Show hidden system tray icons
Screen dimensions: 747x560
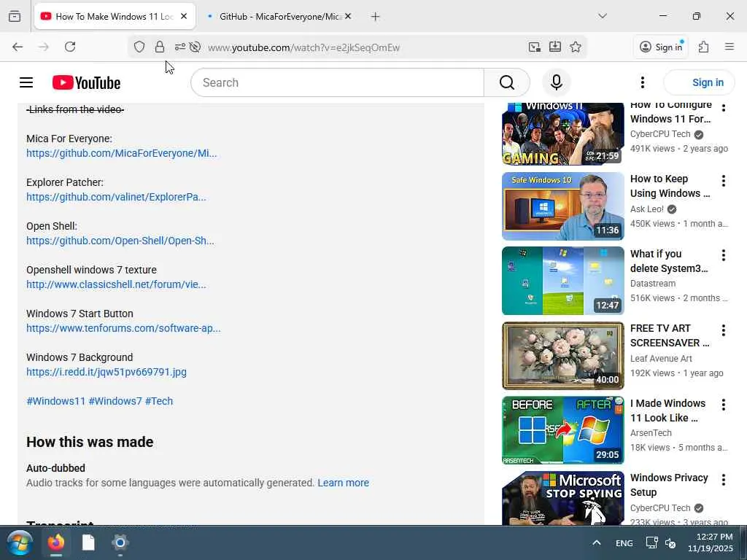click(x=597, y=542)
